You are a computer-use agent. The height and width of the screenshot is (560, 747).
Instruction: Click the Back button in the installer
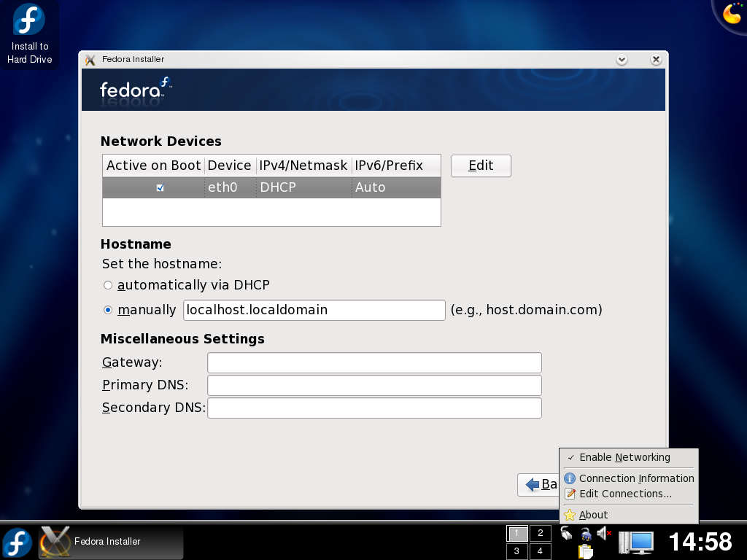pos(538,485)
